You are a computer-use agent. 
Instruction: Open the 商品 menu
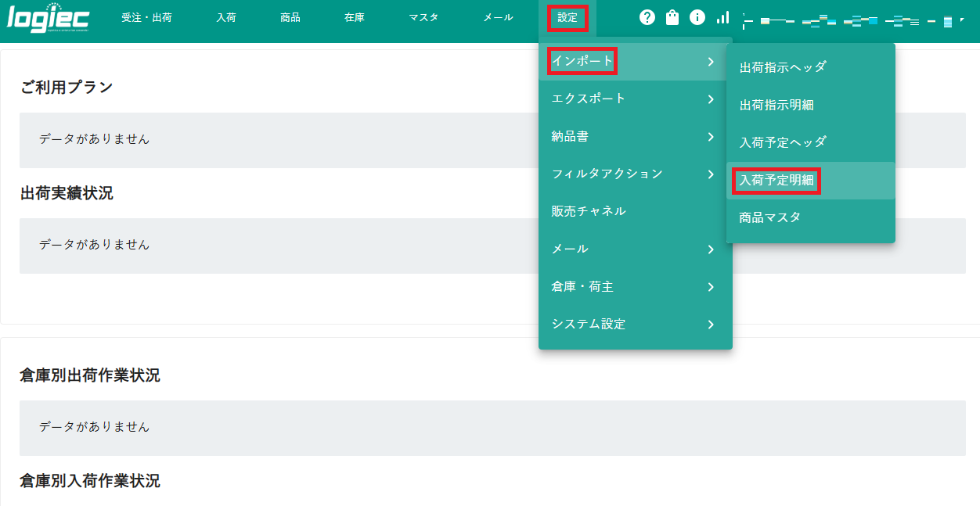tap(290, 16)
